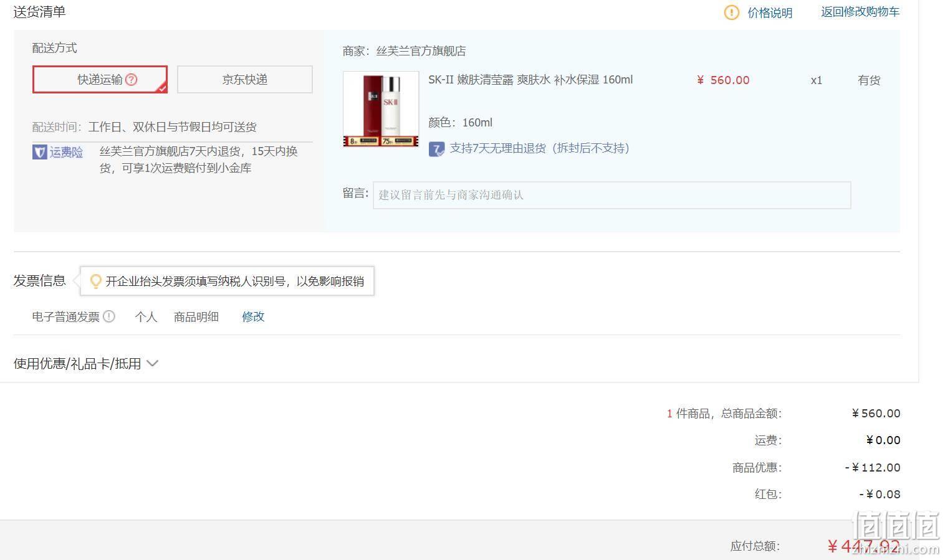Click the 配送时间 delivery schedule text
The height and width of the screenshot is (560, 945).
coord(145,127)
